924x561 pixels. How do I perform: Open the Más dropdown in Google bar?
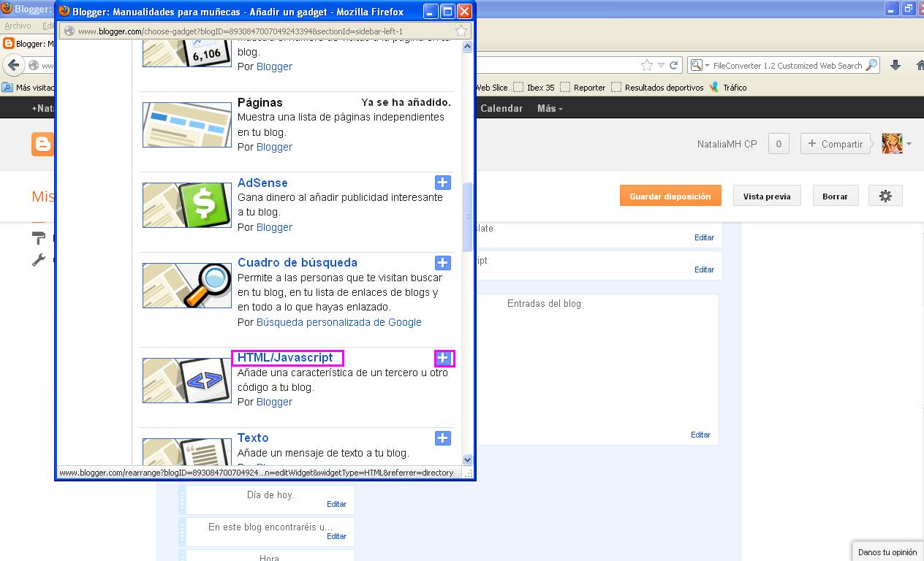pos(550,108)
